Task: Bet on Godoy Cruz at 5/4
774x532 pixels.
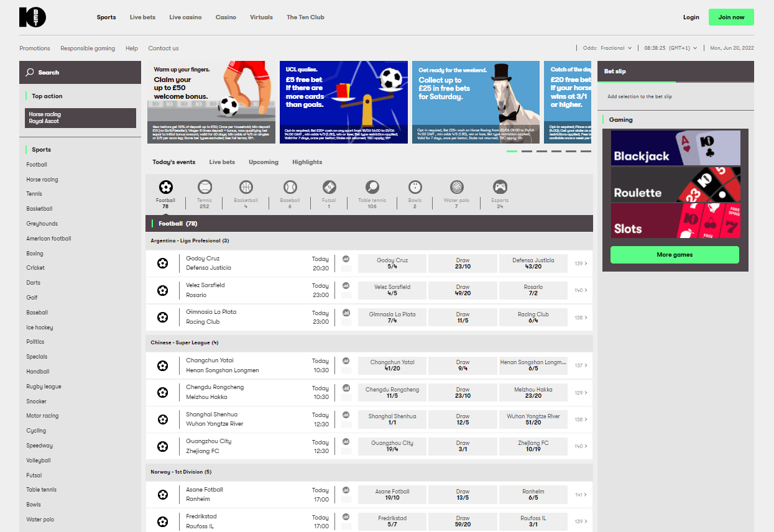Action: (x=392, y=264)
